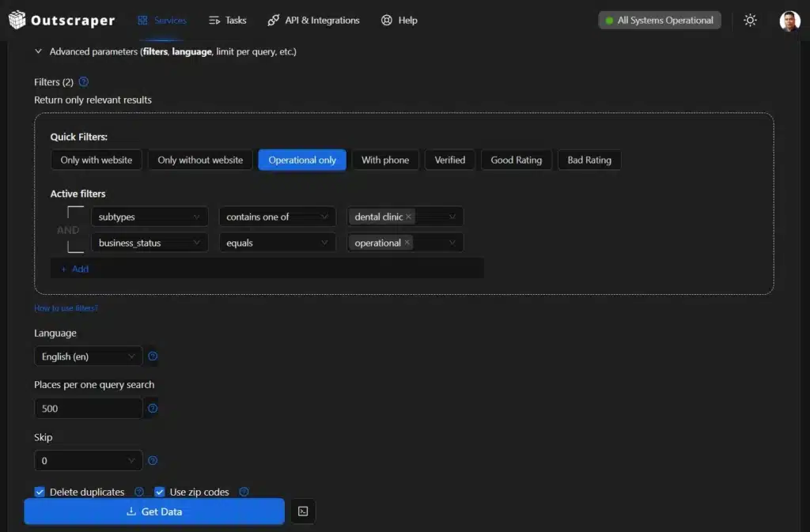Click the help icon next to Skip
Screen dimensions: 810x532
point(152,460)
